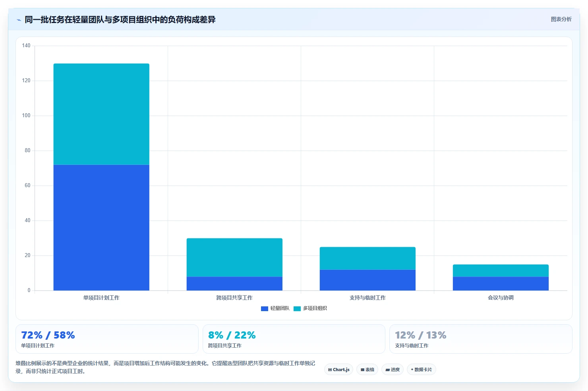Click the x-axis label 会议与协调
This screenshot has height=391, width=588.
point(501,298)
